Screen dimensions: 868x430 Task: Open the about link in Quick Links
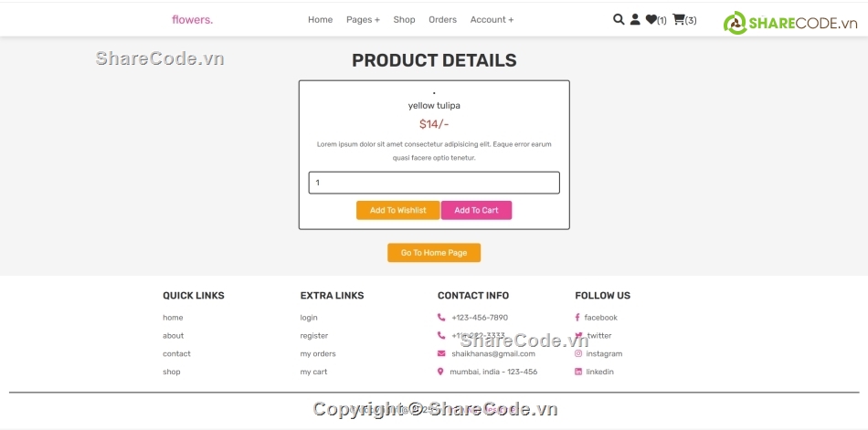click(173, 336)
